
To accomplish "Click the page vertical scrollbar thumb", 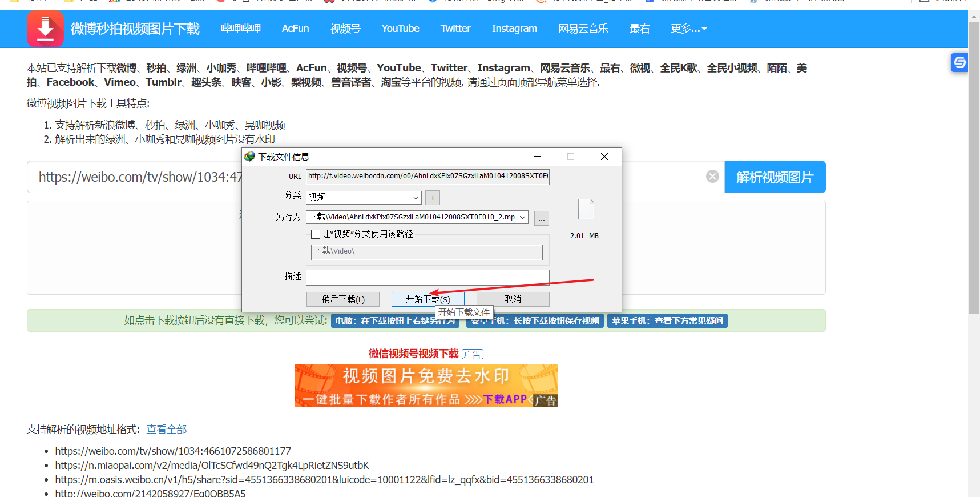I will (974, 166).
